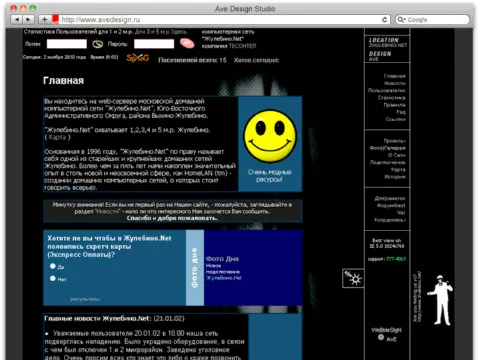The image size is (480, 360).
Task: Click the 'Best view on IE 5.0' text
Action: click(387, 243)
